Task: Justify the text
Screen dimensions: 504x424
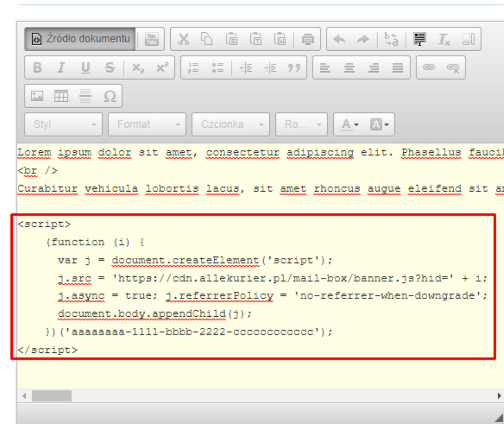Action: point(398,67)
